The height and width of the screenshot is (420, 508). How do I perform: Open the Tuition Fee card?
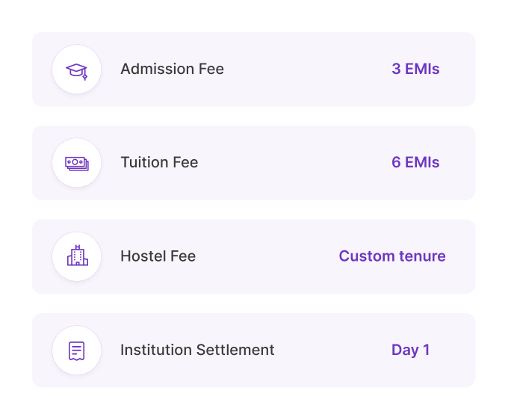click(x=254, y=163)
